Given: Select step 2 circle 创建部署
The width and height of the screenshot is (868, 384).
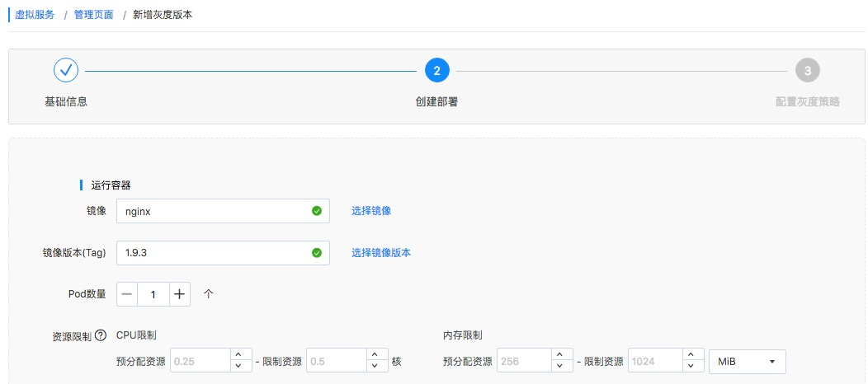Looking at the screenshot, I should [x=436, y=70].
